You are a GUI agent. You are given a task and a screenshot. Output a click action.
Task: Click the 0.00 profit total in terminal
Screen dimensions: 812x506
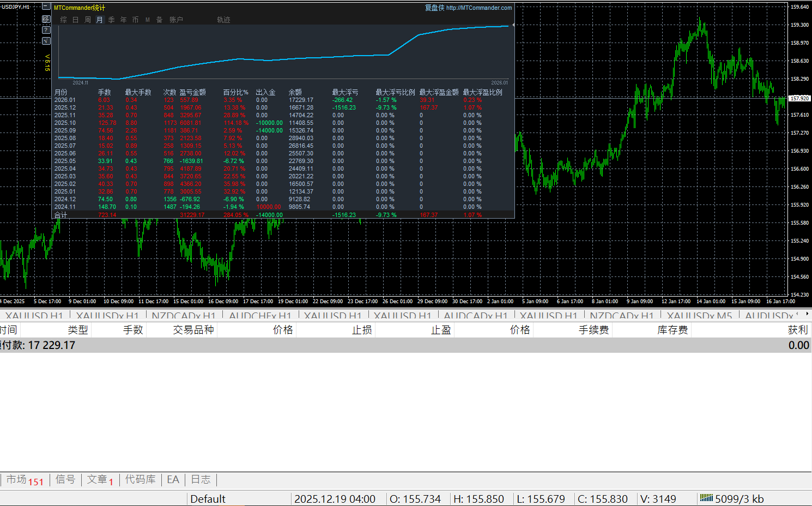point(798,345)
